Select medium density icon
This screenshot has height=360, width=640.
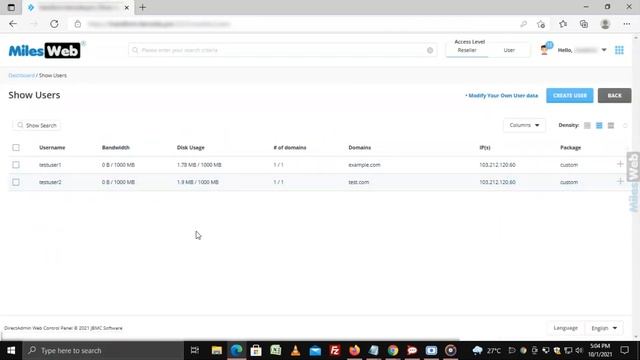(599, 125)
